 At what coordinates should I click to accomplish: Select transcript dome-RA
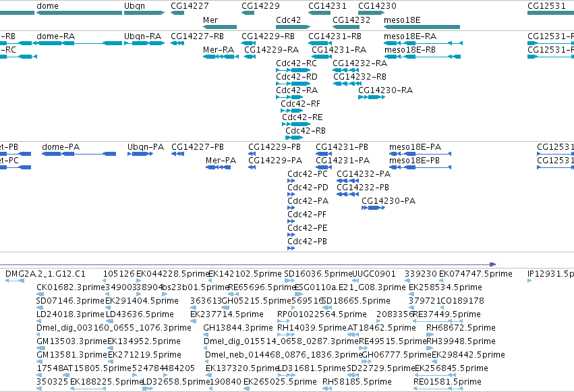[x=79, y=43]
